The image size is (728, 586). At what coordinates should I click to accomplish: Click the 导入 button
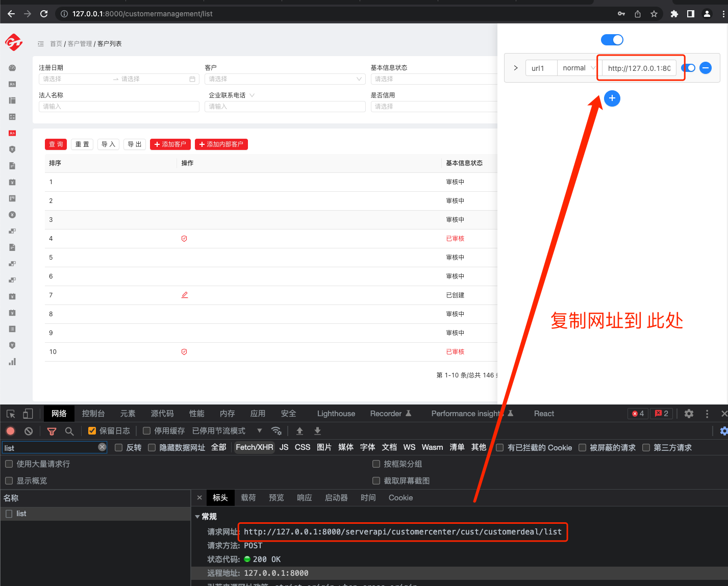click(108, 144)
